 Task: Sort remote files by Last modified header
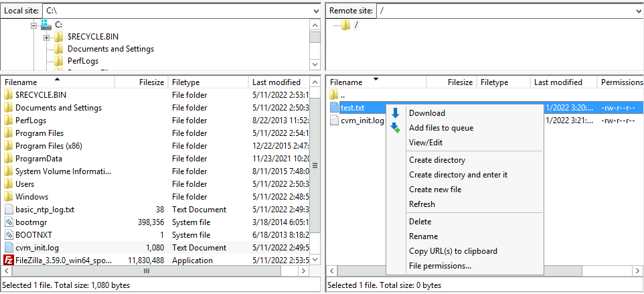pos(558,82)
